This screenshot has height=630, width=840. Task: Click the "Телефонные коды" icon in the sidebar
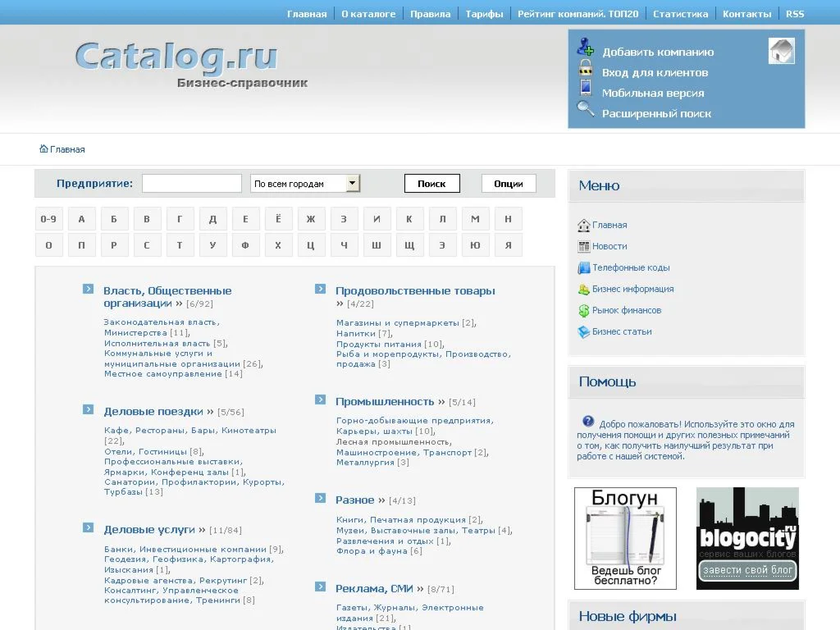pos(583,267)
